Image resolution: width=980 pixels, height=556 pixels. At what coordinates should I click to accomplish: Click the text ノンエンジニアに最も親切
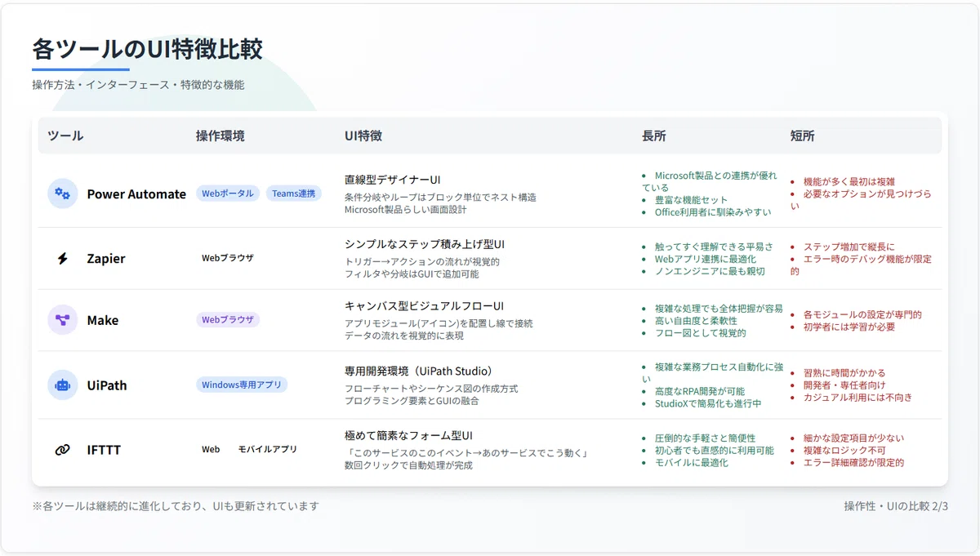tap(710, 271)
